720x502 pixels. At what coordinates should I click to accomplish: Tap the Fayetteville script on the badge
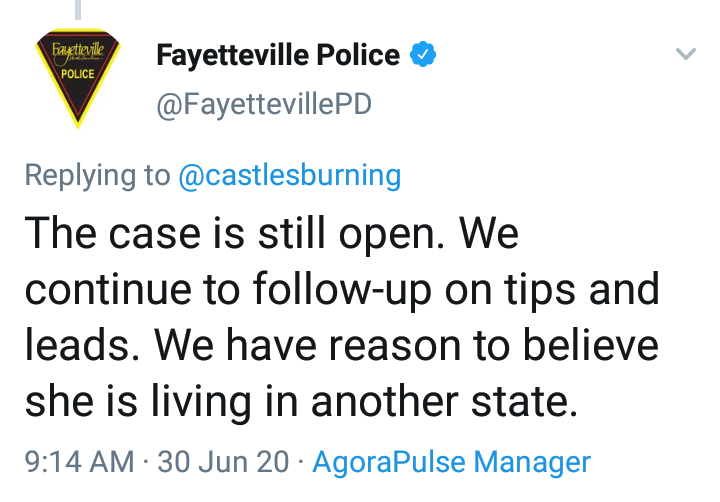(76, 48)
